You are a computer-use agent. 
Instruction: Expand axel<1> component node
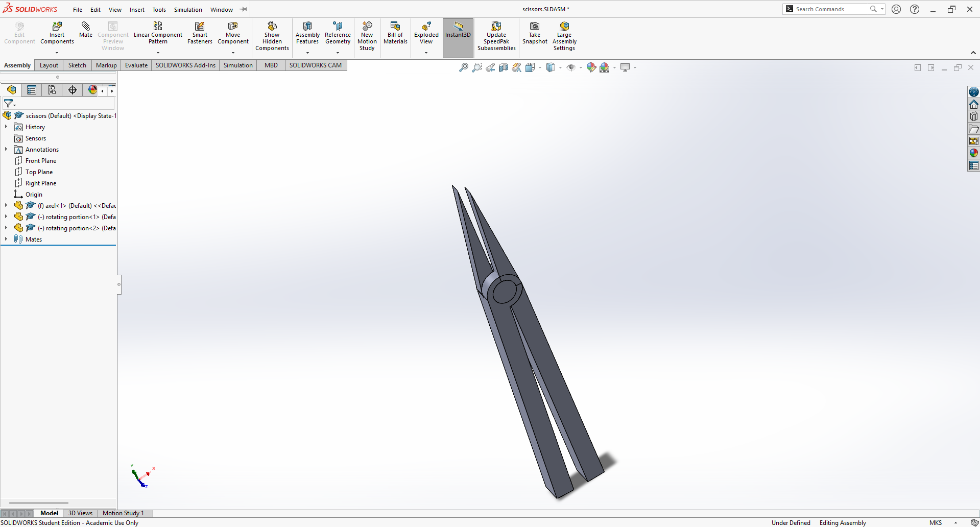tap(6, 205)
